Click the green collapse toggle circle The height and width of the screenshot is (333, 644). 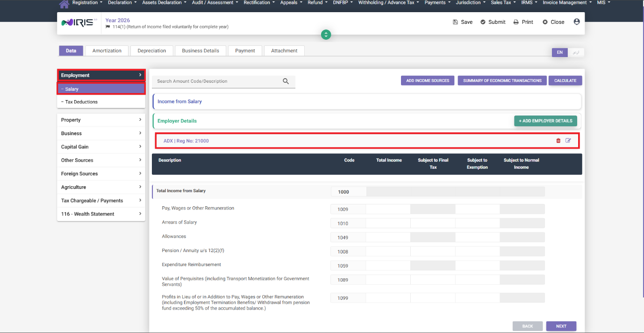coord(326,35)
